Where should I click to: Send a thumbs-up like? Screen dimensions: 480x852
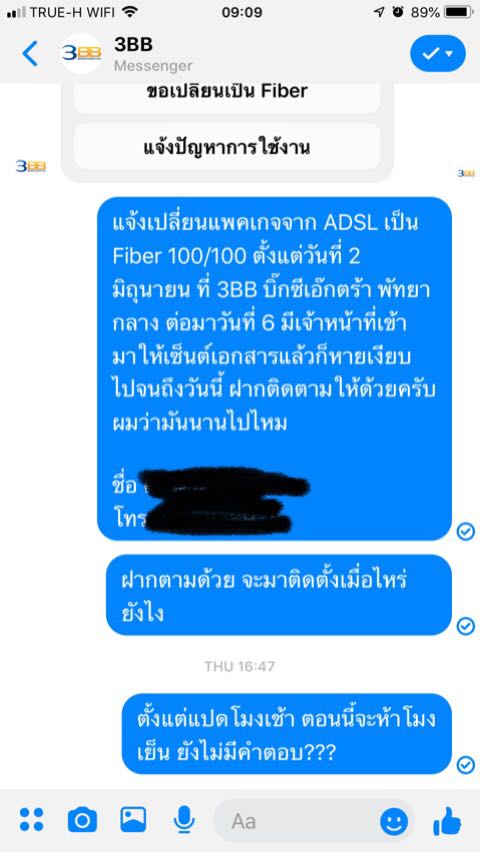[448, 820]
